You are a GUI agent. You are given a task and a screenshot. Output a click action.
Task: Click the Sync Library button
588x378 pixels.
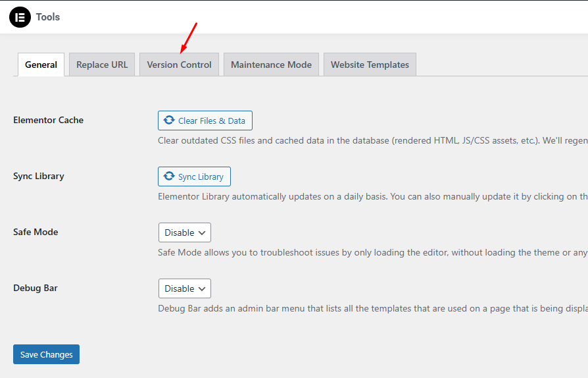(x=194, y=176)
